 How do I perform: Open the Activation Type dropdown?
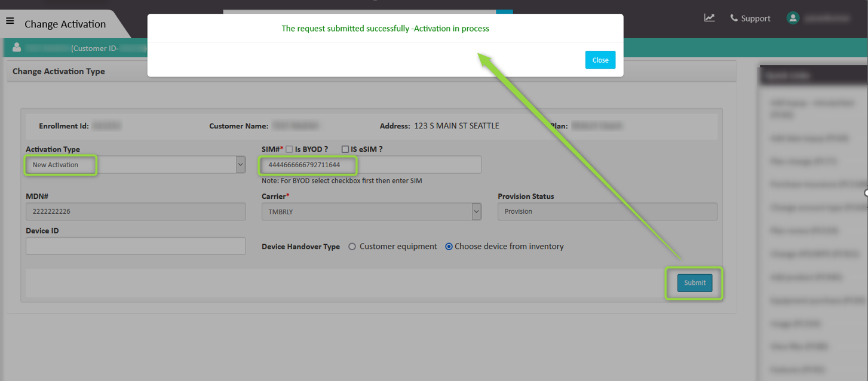(x=240, y=164)
